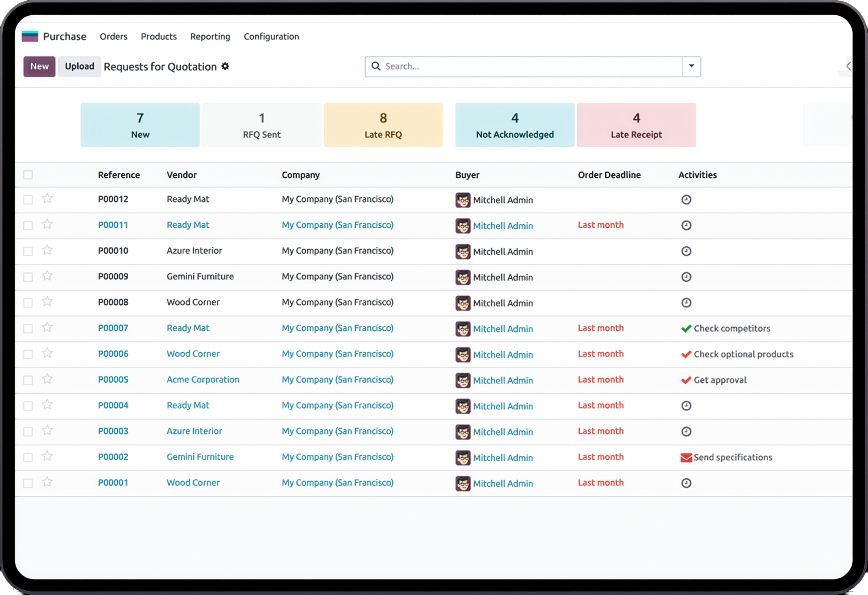This screenshot has width=868, height=595.
Task: Open the Purchase app logo icon
Action: tap(30, 36)
